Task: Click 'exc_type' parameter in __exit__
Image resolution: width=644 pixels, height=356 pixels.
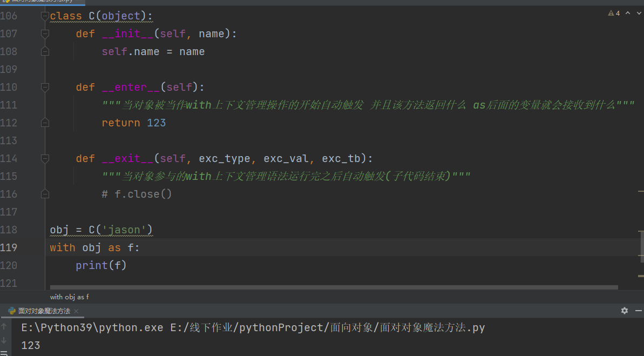Action: (x=225, y=159)
